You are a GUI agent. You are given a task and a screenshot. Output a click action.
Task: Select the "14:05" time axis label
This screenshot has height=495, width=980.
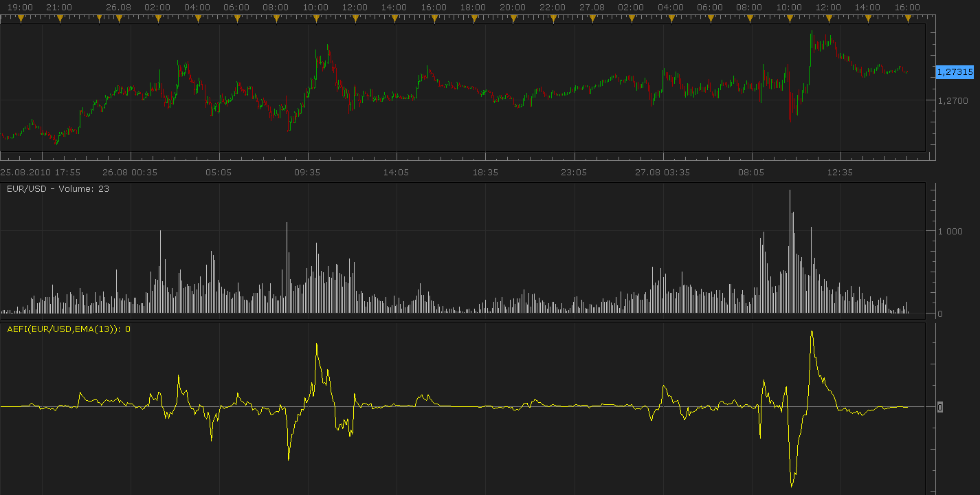[x=396, y=172]
